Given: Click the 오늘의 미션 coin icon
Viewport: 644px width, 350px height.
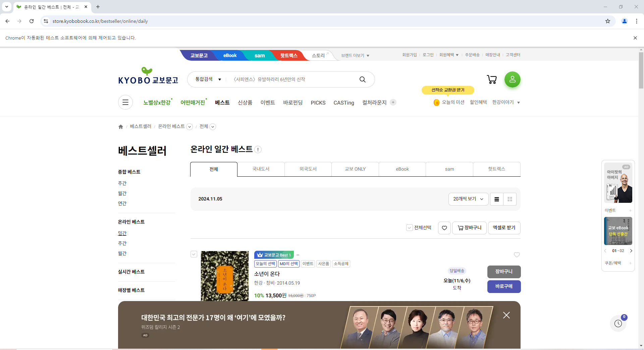Looking at the screenshot, I should click(x=436, y=103).
